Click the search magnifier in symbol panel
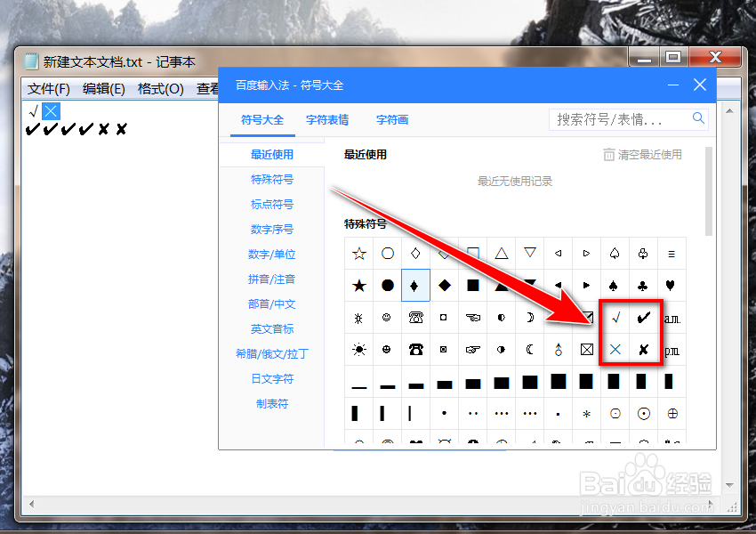The height and width of the screenshot is (534, 756). [698, 117]
